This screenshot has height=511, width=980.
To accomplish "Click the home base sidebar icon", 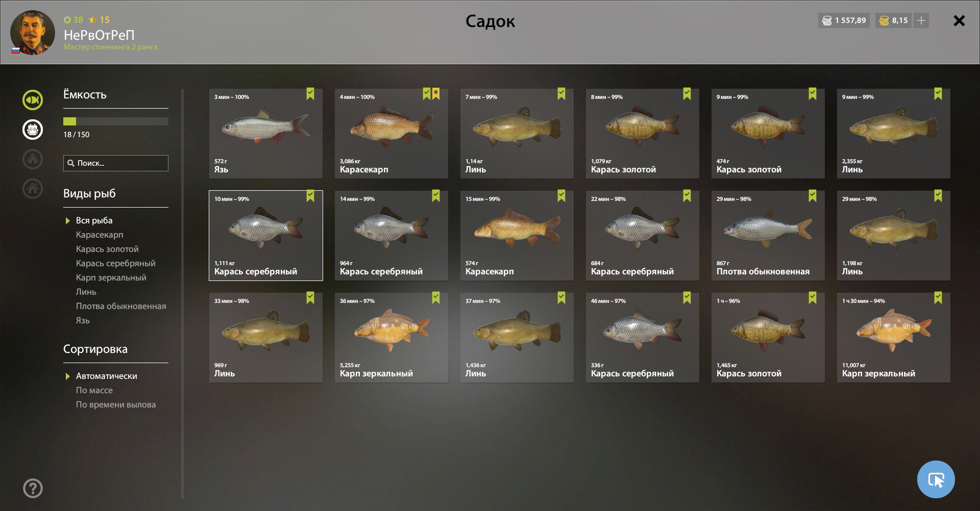I will 33,189.
